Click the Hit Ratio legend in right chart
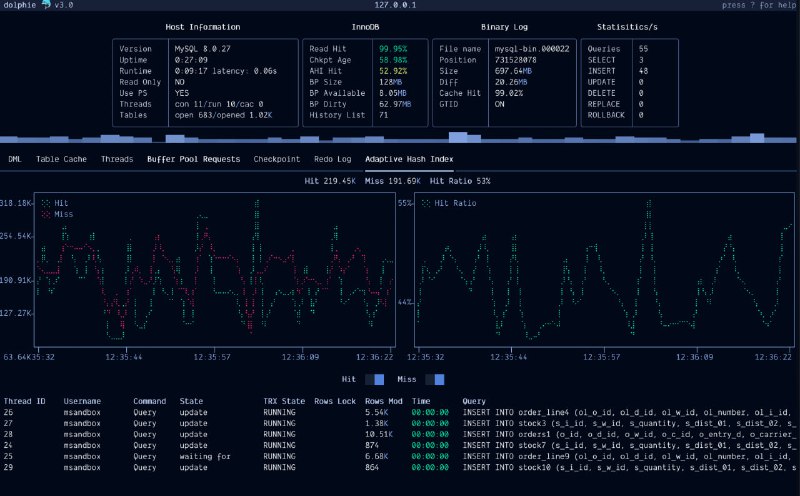Viewport: 800px width, 496px height. click(x=449, y=203)
